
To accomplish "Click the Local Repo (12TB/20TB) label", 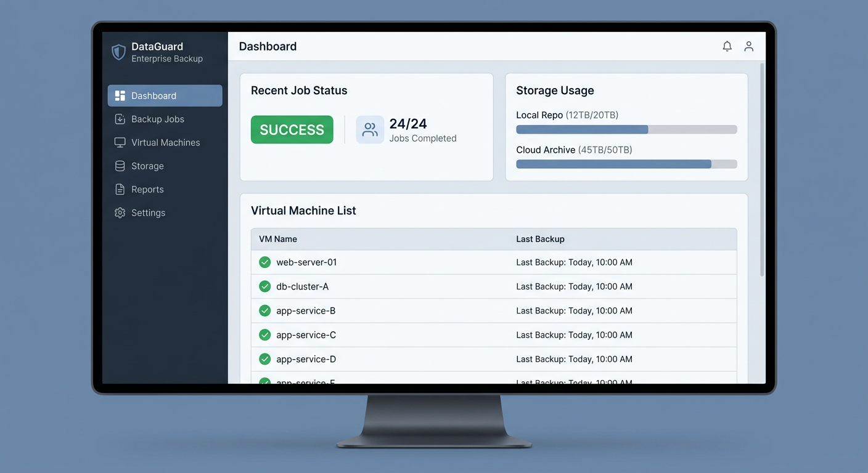I will pos(567,115).
